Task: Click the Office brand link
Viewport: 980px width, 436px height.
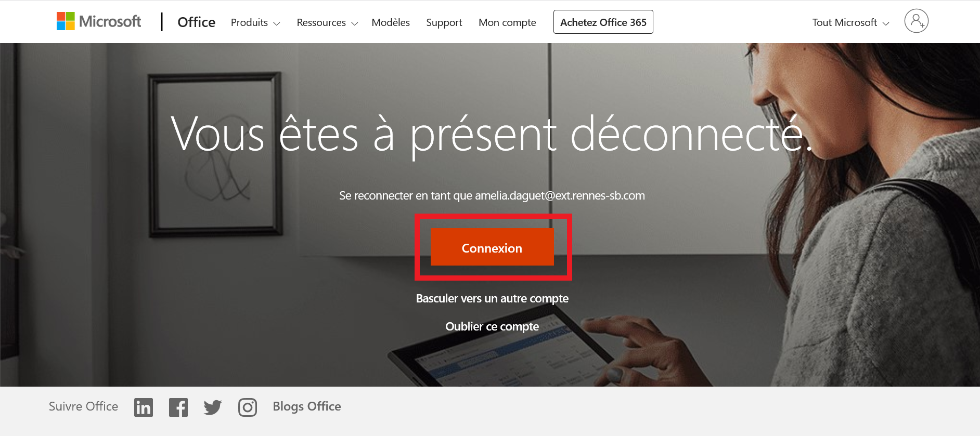Action: (196, 22)
